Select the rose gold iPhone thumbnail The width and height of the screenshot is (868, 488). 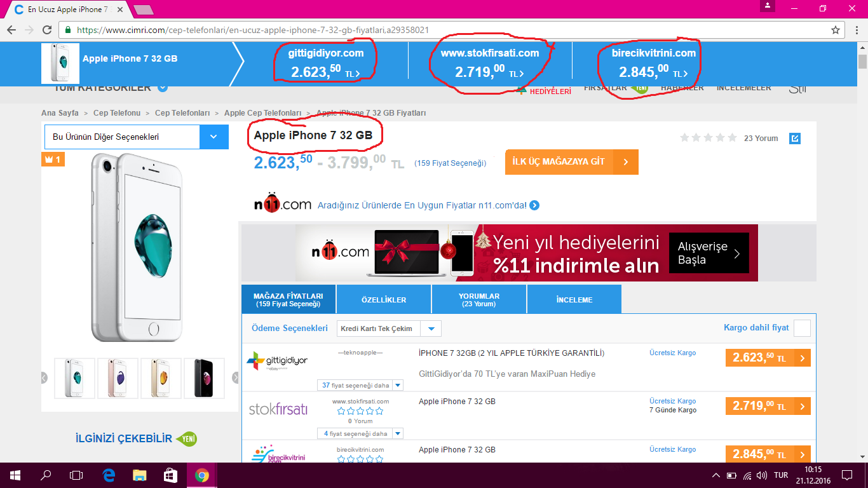click(118, 378)
